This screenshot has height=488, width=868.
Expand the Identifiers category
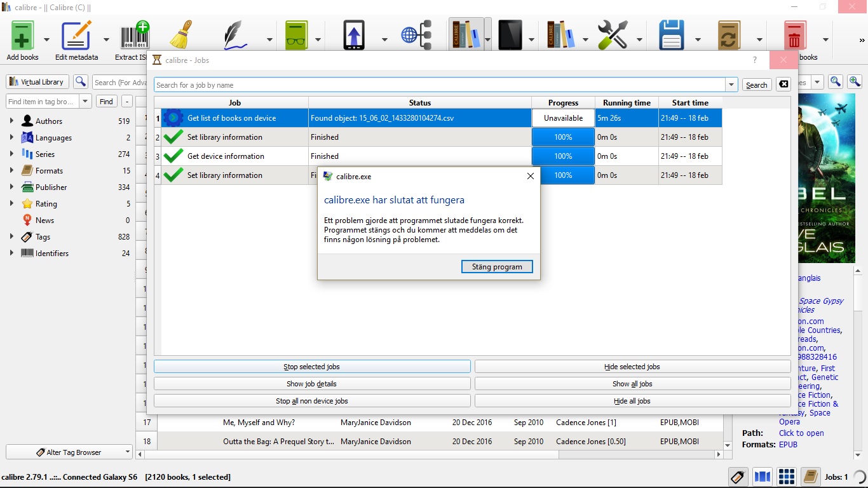coord(11,253)
